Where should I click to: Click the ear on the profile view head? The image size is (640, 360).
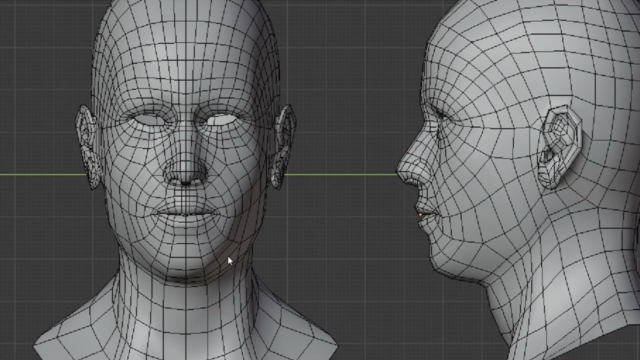[559, 147]
